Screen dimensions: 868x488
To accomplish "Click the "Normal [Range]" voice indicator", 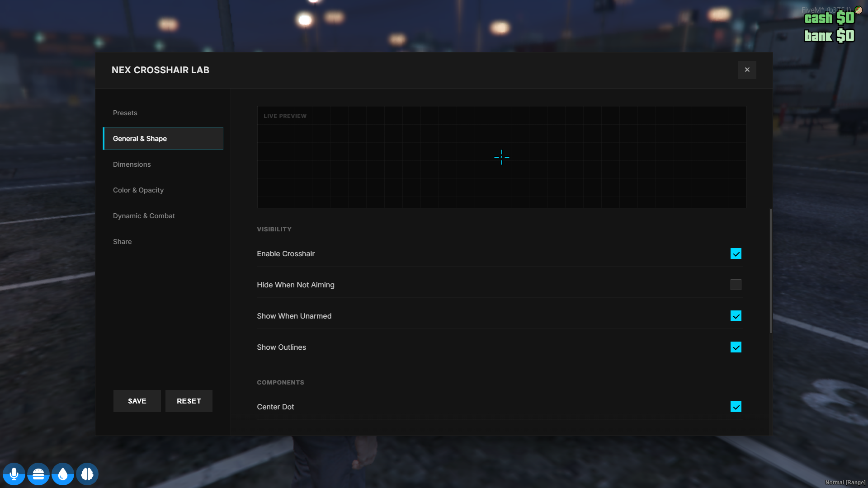I will pos(845,482).
